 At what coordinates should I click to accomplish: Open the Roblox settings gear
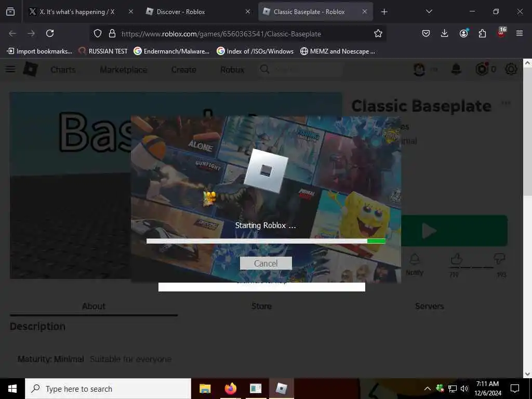[x=511, y=69]
